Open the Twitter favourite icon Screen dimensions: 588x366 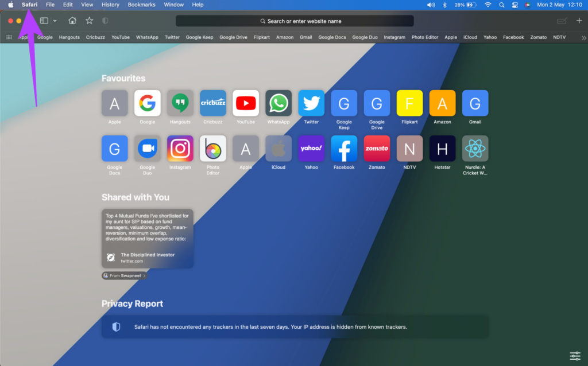pyautogui.click(x=311, y=103)
